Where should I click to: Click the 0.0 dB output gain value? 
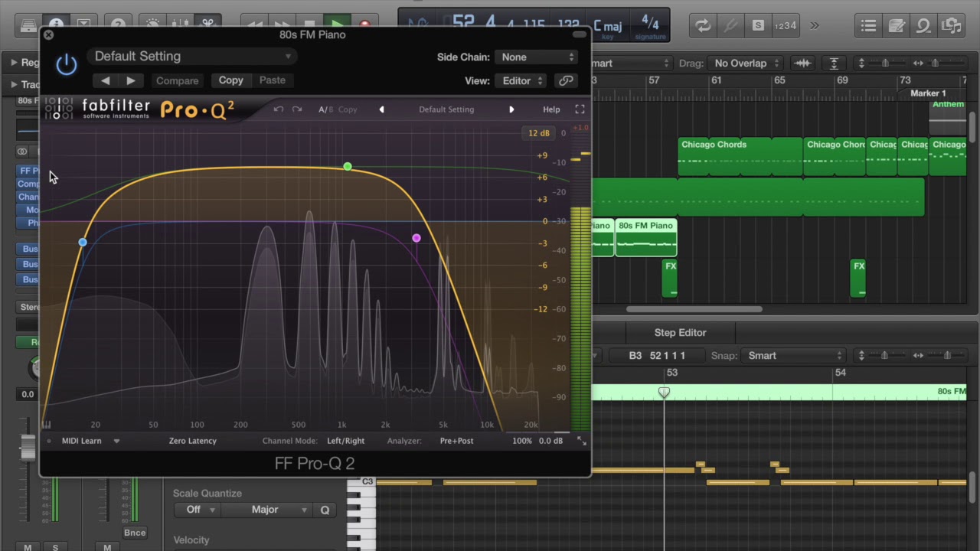[x=550, y=441]
